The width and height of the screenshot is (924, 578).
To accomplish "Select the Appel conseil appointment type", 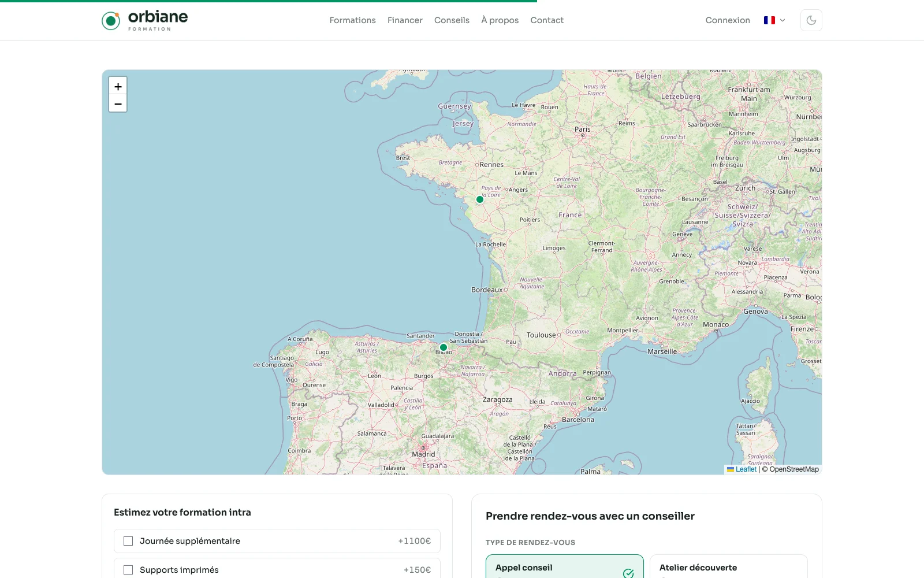I will point(565,566).
